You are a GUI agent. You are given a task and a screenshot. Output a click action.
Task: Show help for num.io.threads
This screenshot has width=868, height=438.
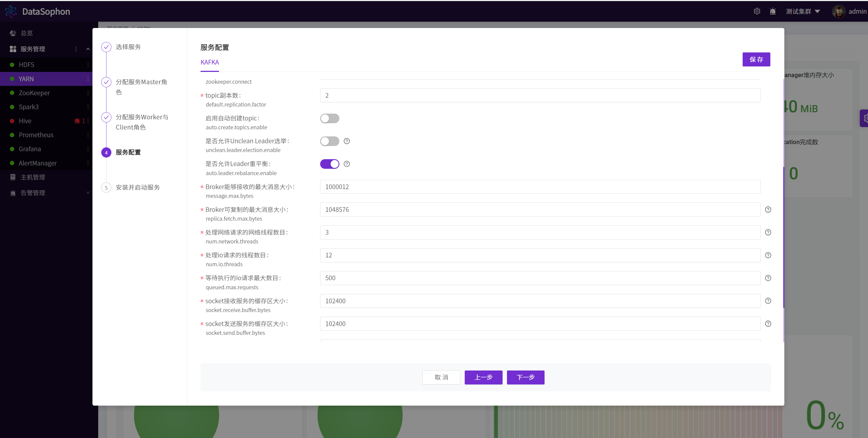[x=768, y=255]
